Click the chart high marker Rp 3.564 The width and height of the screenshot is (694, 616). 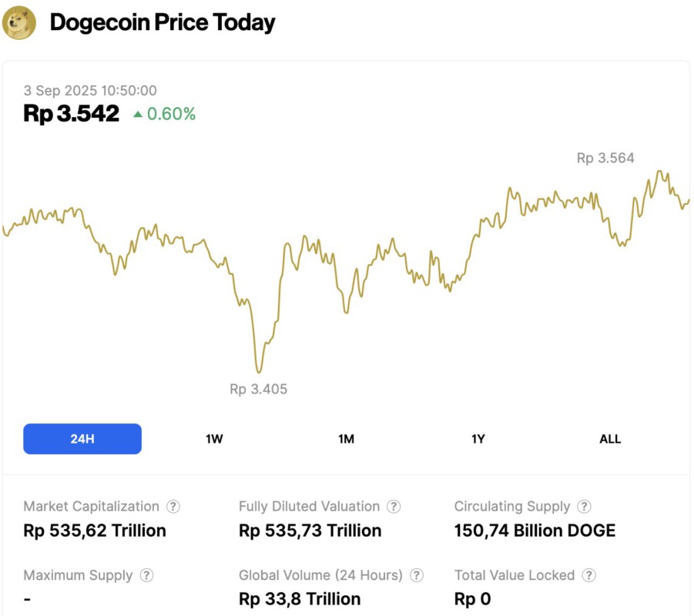(x=605, y=158)
